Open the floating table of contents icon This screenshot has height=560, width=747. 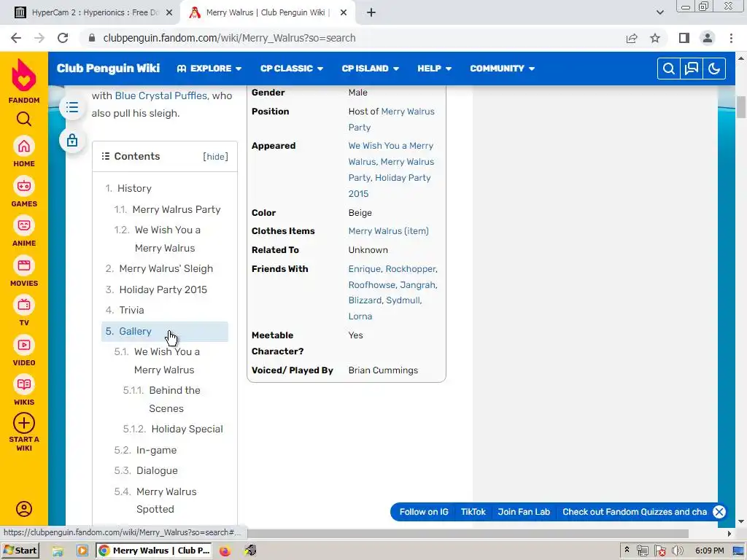click(x=72, y=107)
